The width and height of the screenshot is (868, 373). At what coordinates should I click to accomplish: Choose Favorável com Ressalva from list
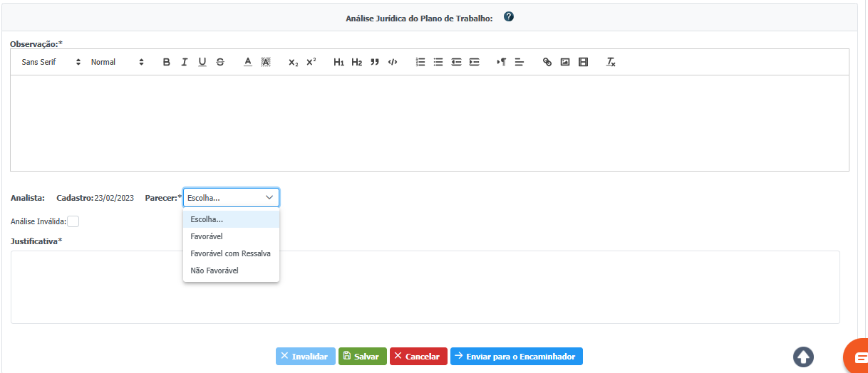click(x=230, y=253)
